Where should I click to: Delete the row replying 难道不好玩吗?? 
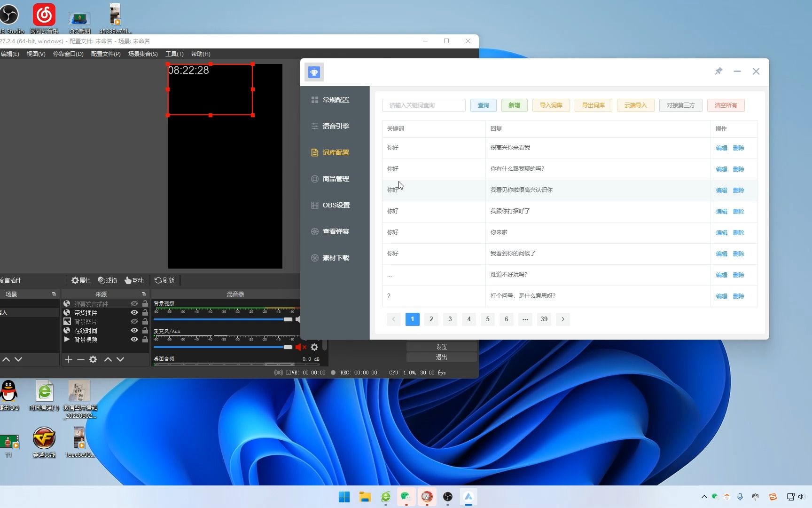738,275
